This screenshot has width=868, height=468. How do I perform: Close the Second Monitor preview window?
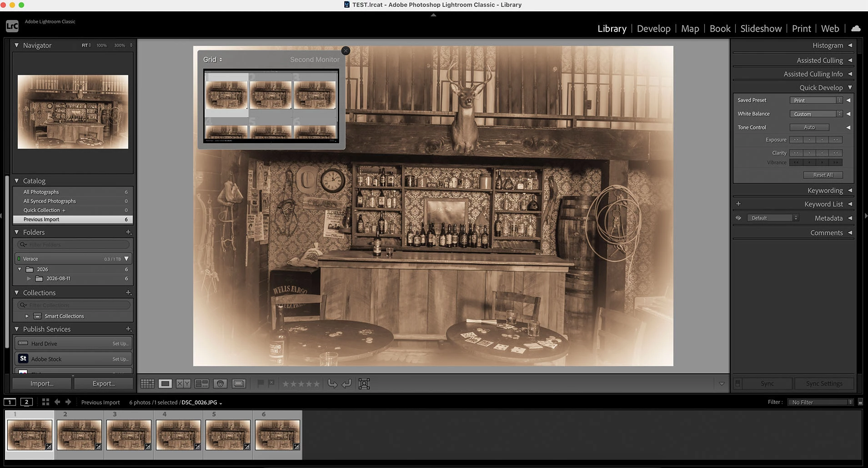tap(346, 50)
